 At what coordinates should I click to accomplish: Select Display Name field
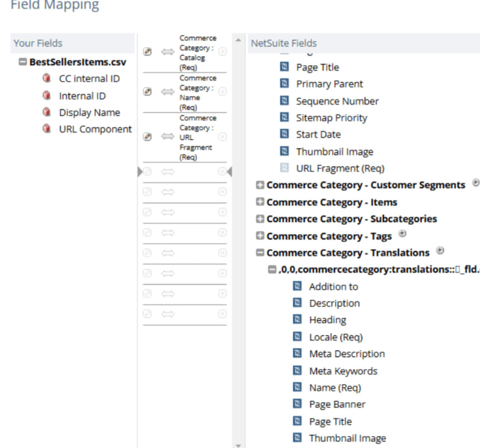[89, 113]
